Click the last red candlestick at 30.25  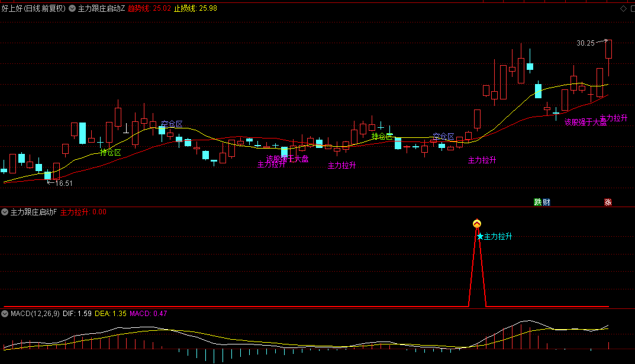point(609,49)
